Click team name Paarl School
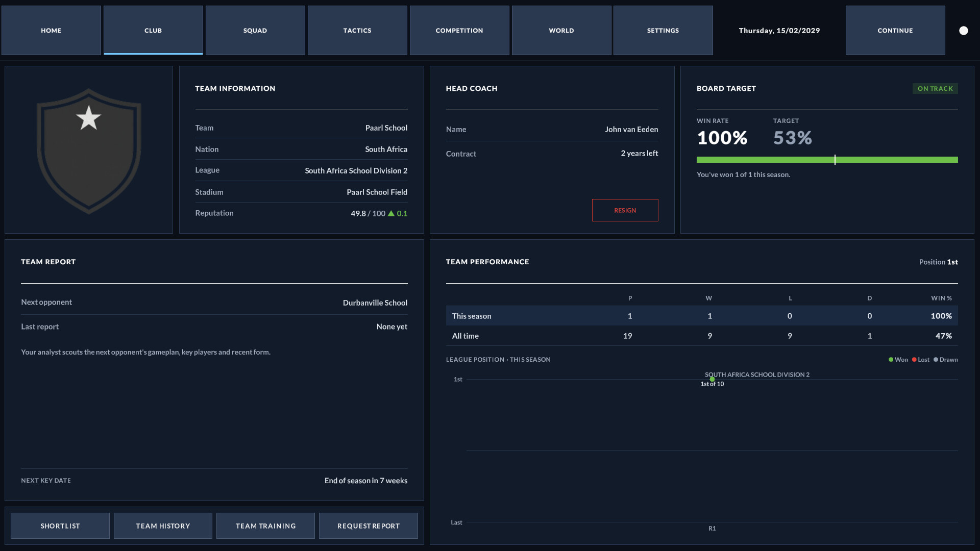Screen dimensions: 980x551 point(386,128)
